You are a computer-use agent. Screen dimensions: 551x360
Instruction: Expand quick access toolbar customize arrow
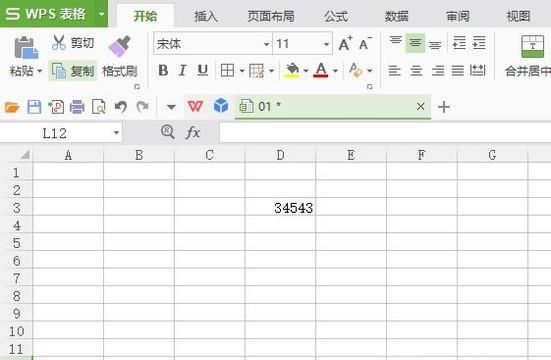pos(171,107)
